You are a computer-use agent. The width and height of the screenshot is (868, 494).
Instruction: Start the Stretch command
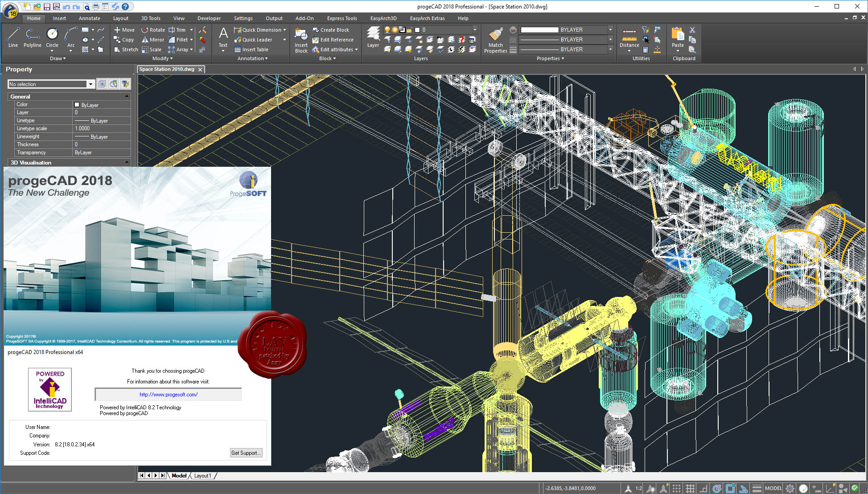click(x=126, y=49)
